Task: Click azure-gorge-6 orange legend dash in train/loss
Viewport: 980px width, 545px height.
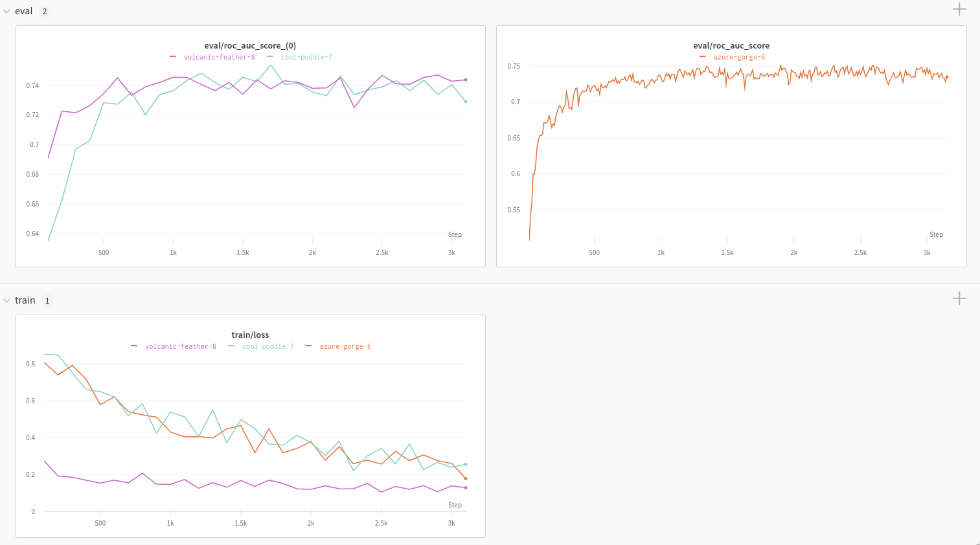Action: point(308,346)
